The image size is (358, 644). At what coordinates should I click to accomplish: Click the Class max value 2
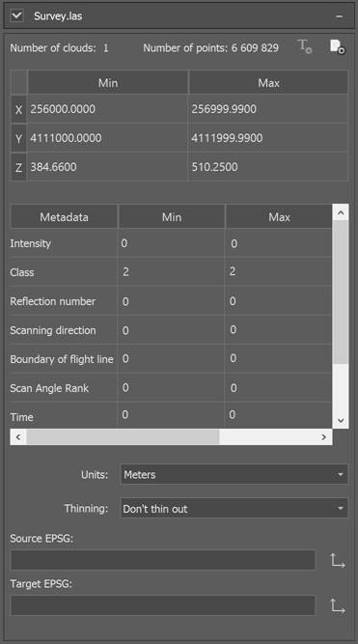[x=233, y=271]
